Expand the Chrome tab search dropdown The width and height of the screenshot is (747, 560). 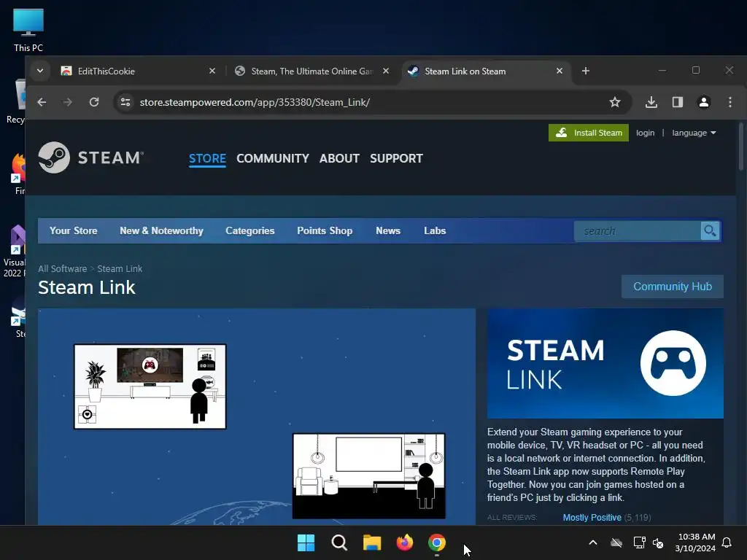tap(40, 71)
